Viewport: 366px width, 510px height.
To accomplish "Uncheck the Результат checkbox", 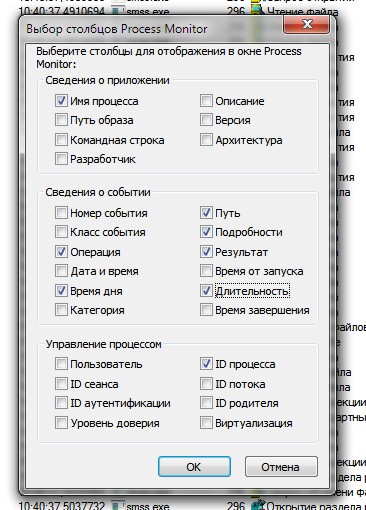I will (x=206, y=251).
